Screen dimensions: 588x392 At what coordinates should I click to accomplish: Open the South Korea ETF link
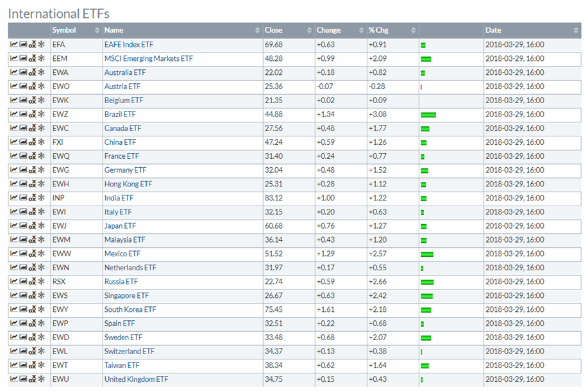pyautogui.click(x=130, y=309)
